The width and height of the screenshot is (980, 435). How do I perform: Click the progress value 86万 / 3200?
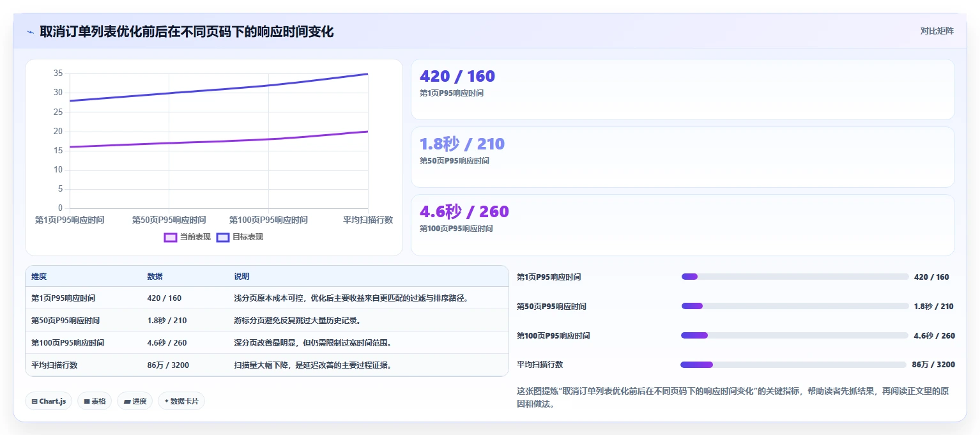(x=933, y=365)
